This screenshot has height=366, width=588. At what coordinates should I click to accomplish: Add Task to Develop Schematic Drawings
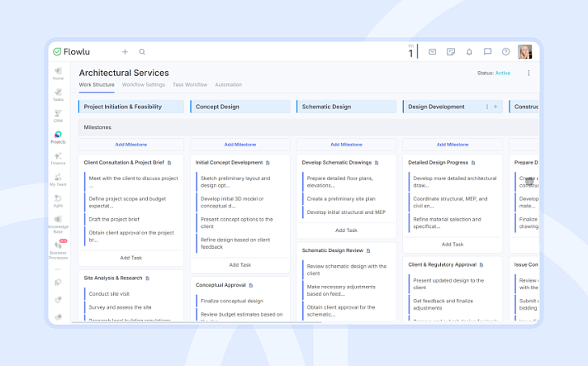[x=346, y=231]
